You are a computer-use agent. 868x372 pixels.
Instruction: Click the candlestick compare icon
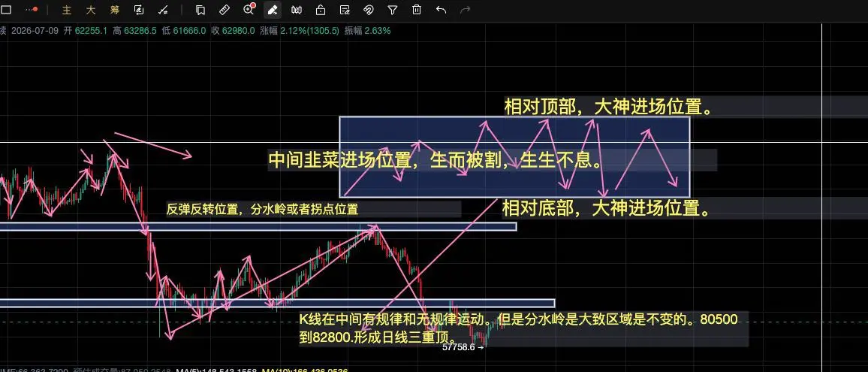[297, 10]
